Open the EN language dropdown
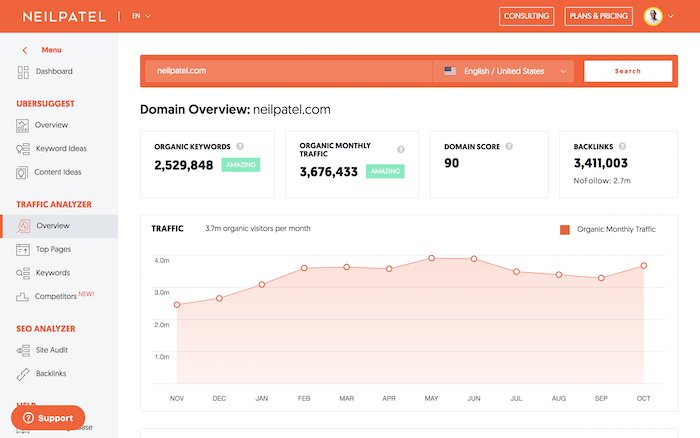Screen dimensions: 700x438 point(141,16)
